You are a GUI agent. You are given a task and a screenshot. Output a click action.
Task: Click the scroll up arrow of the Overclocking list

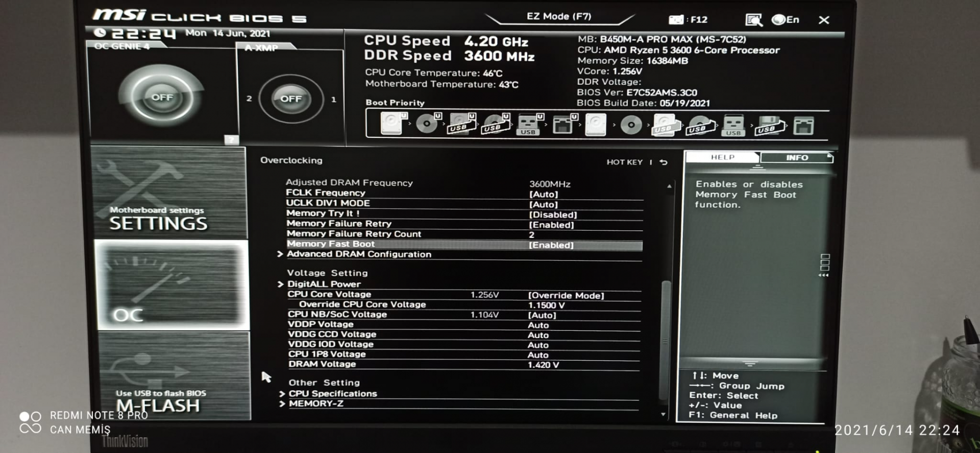coord(669,186)
